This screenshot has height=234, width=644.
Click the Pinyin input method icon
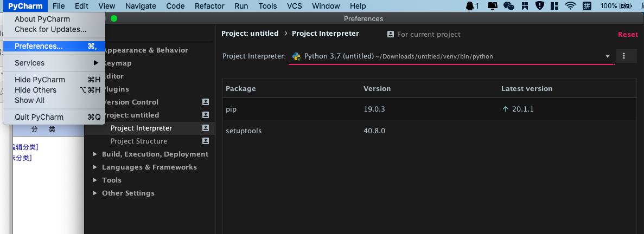point(586,6)
